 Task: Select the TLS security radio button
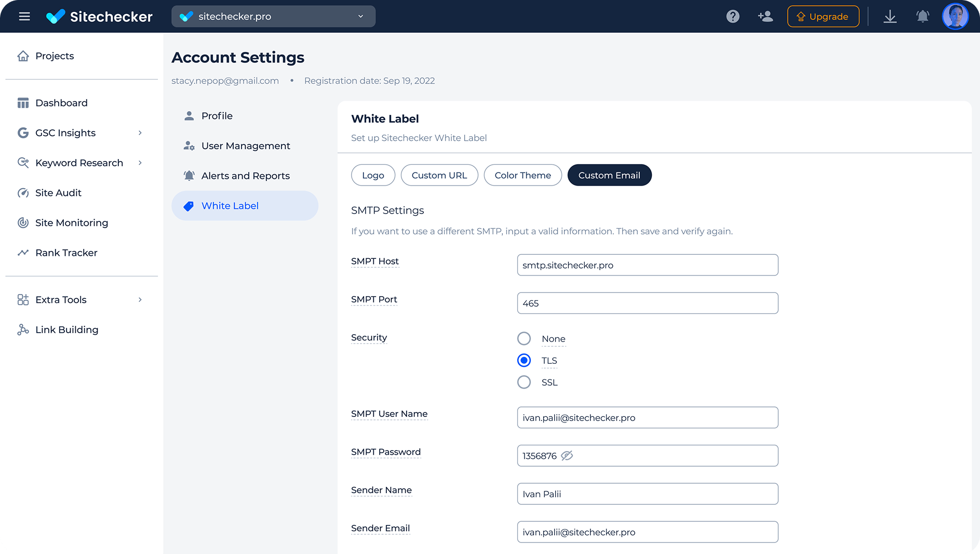pyautogui.click(x=524, y=361)
